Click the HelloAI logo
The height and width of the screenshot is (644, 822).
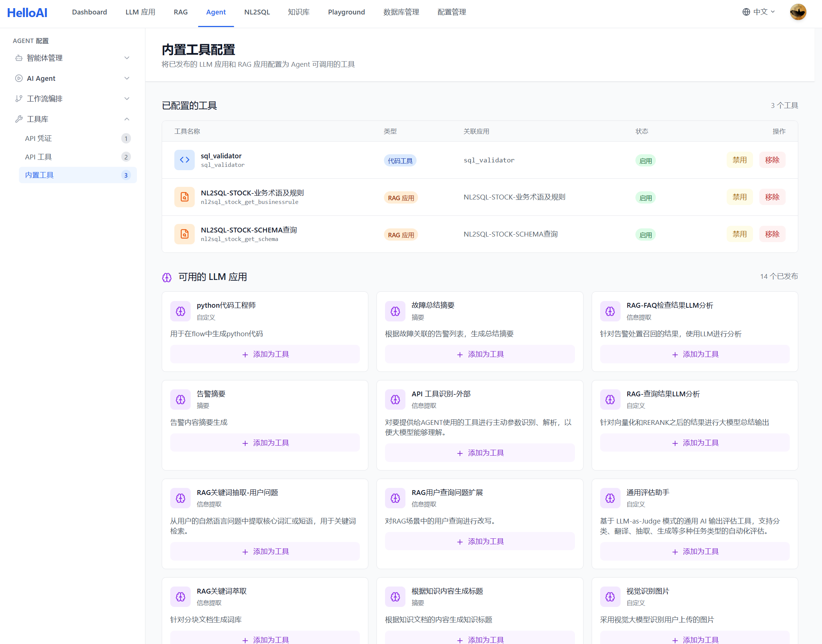point(27,13)
